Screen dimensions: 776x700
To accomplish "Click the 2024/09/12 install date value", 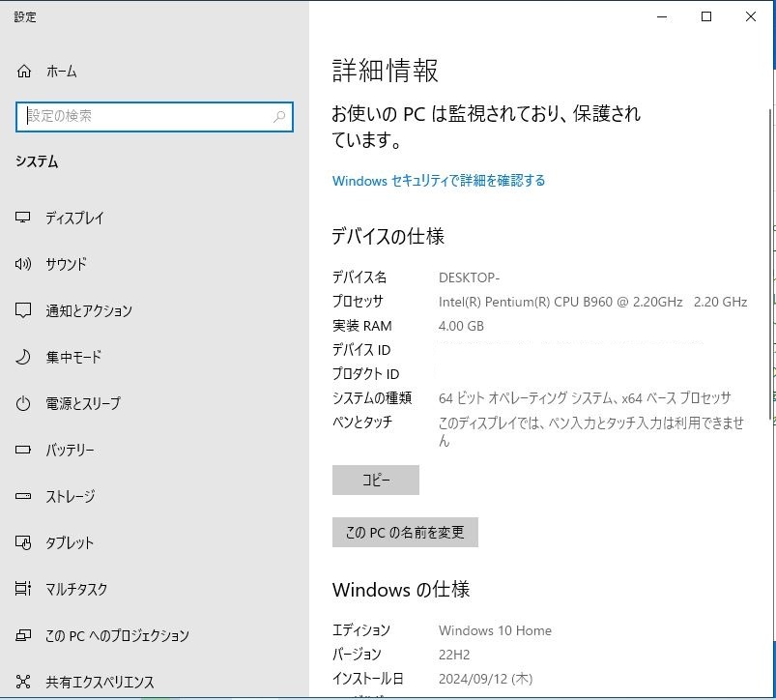I will (485, 678).
